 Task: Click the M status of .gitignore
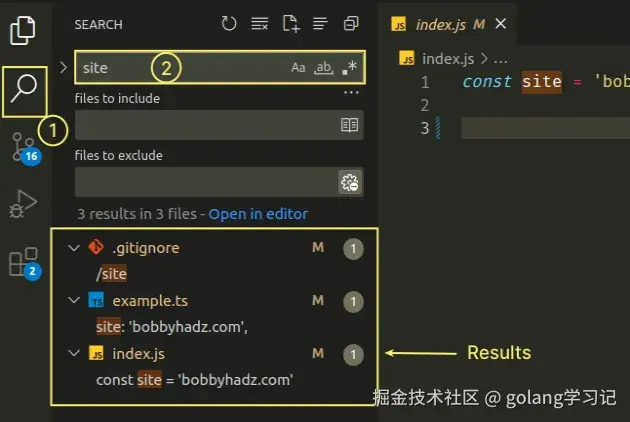coord(318,248)
